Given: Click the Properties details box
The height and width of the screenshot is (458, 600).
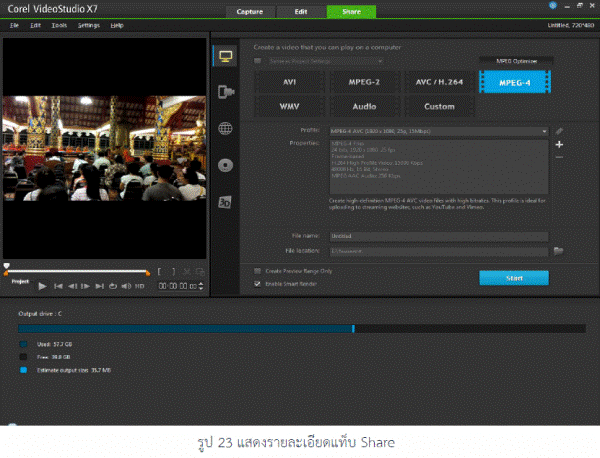Looking at the screenshot, I should click(439, 167).
